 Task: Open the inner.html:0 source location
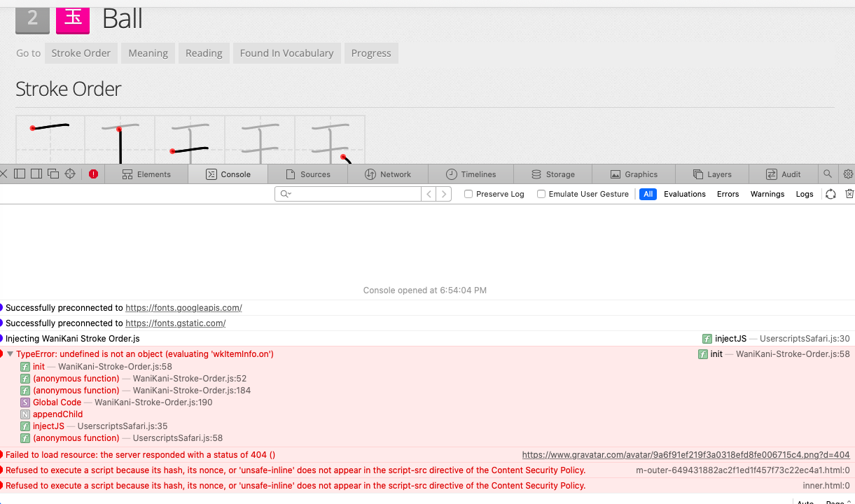tap(826, 486)
